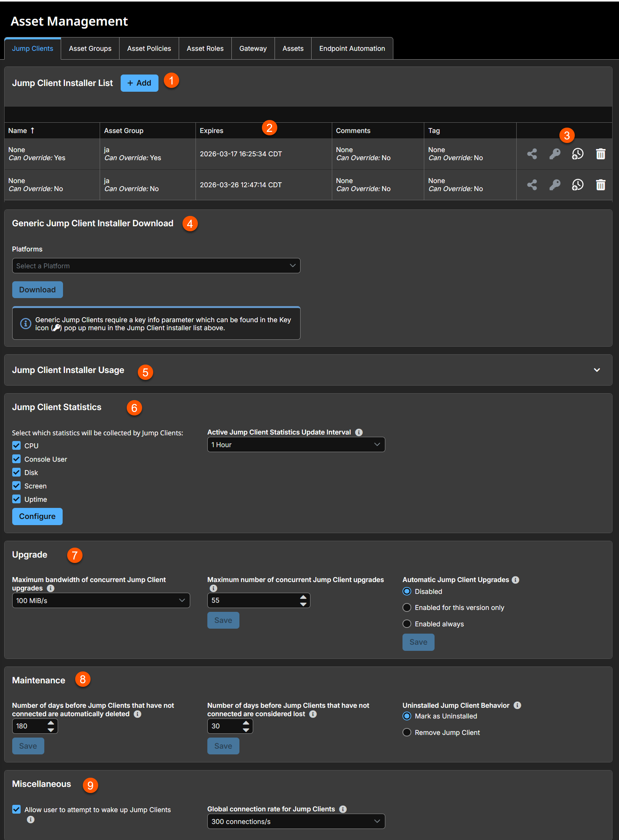
Task: Switch to the Asset Policies tab
Action: point(149,48)
